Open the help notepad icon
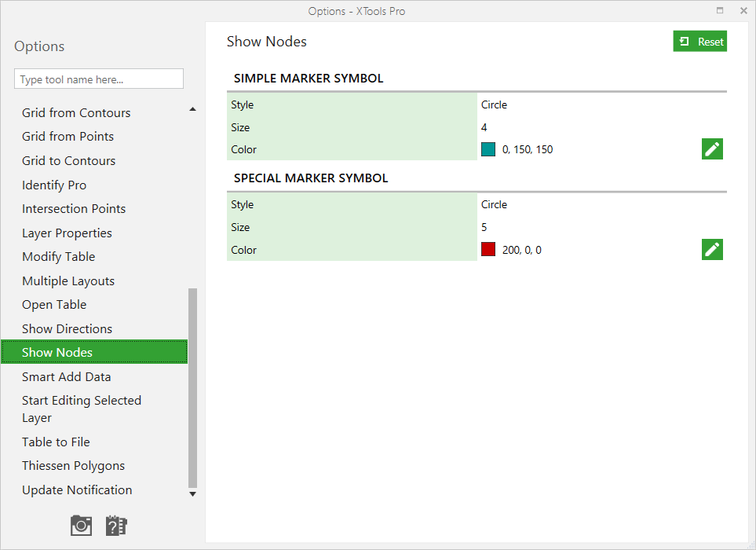This screenshot has width=756, height=550. pyautogui.click(x=116, y=525)
